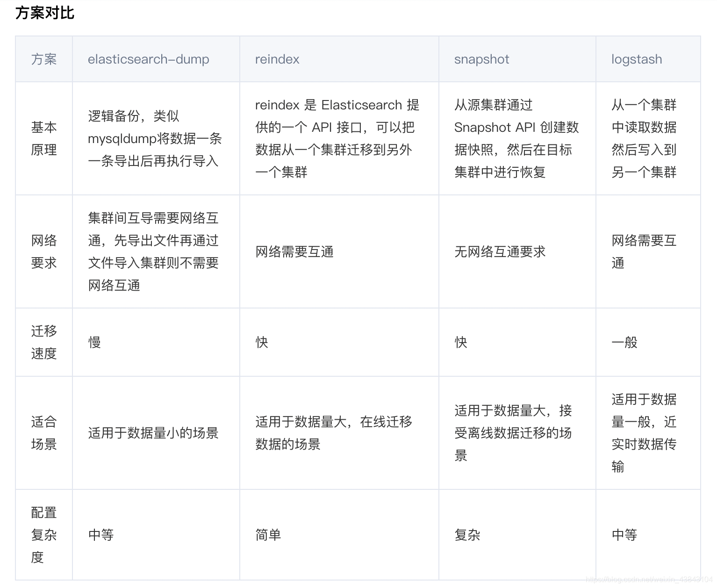This screenshot has width=717, height=588.
Task: Click the 复杂 complexity cell
Action: tap(517, 535)
